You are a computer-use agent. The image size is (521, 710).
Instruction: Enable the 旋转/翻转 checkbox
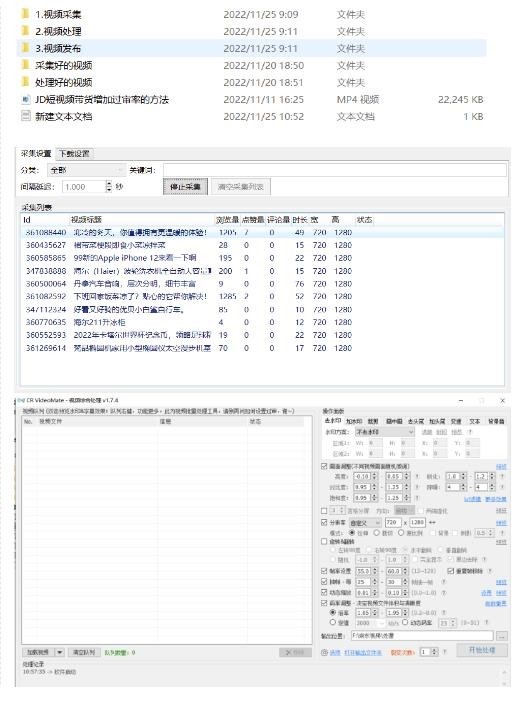324,541
